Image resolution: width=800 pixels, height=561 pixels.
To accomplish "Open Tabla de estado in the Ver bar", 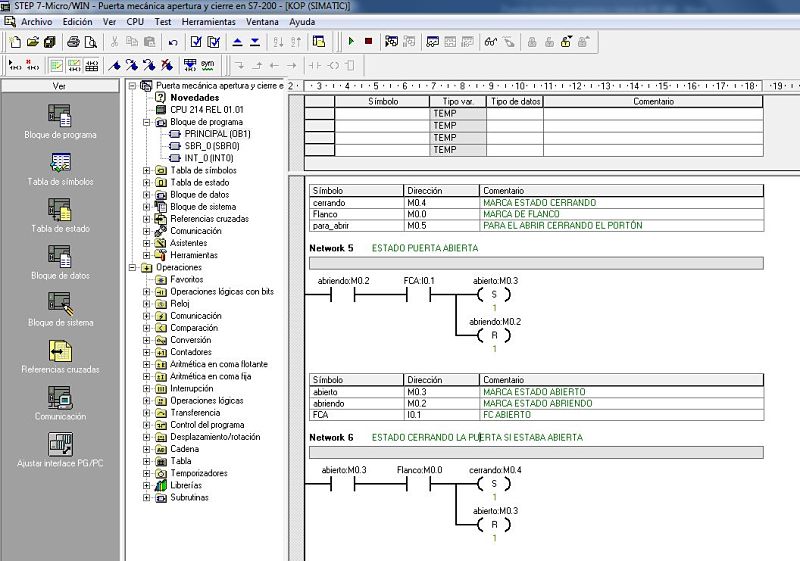I will pyautogui.click(x=60, y=216).
